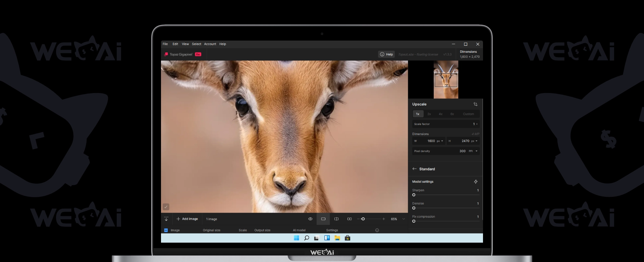The width and height of the screenshot is (644, 262).
Task: Click the '1 image' count label
Action: coord(212,219)
